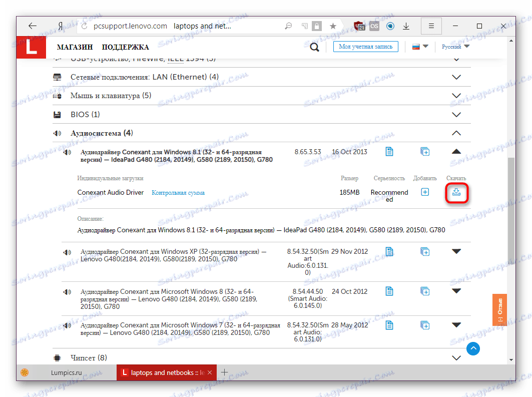Collapse the Windows 8.1 Conexant driver details
Image resolution: width=532 pixels, height=397 pixels.
pos(456,152)
